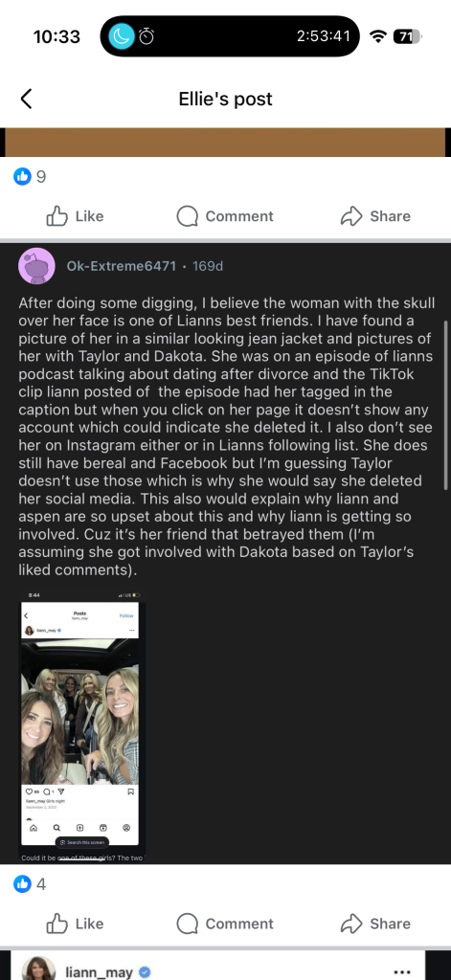Screen dimensions: 451x980
Task: Go back using the top-left chevron
Action: click(x=26, y=99)
